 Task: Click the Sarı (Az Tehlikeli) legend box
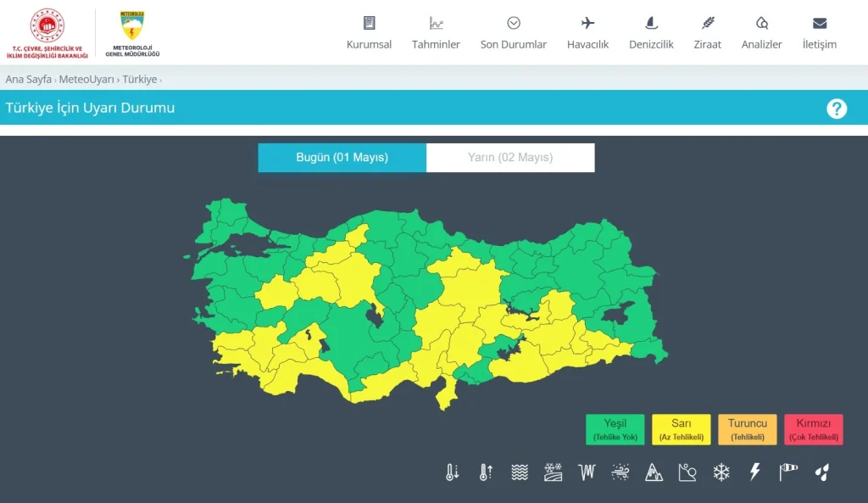tap(681, 429)
